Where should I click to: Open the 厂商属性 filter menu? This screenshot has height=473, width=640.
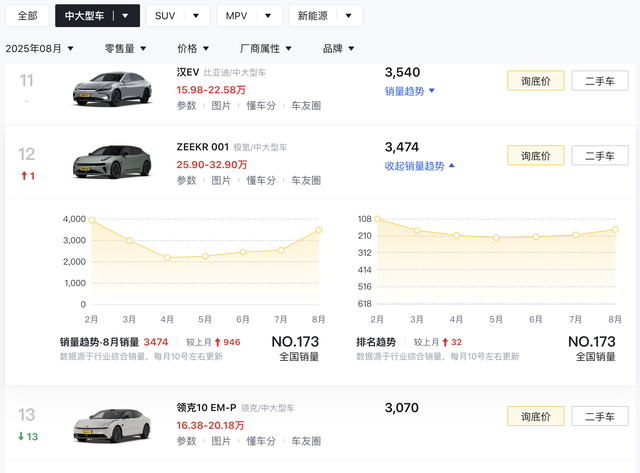(x=266, y=48)
